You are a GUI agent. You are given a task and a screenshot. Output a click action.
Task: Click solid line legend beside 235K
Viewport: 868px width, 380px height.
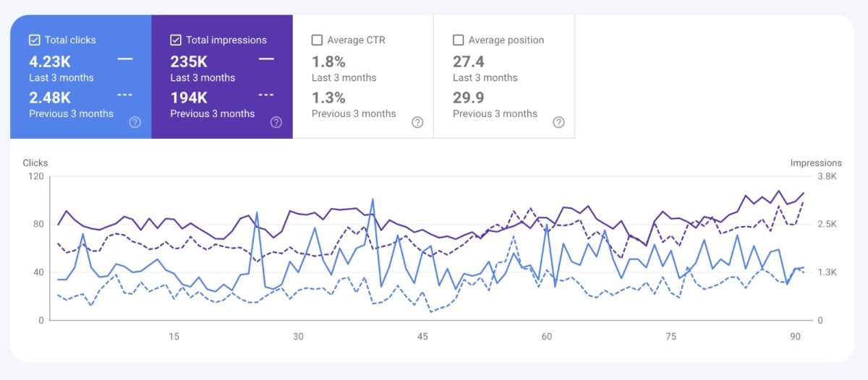266,59
